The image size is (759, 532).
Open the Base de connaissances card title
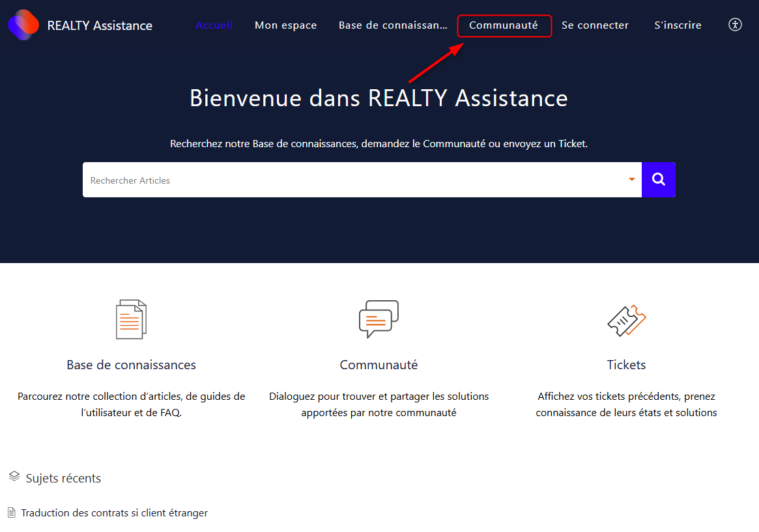tap(131, 365)
